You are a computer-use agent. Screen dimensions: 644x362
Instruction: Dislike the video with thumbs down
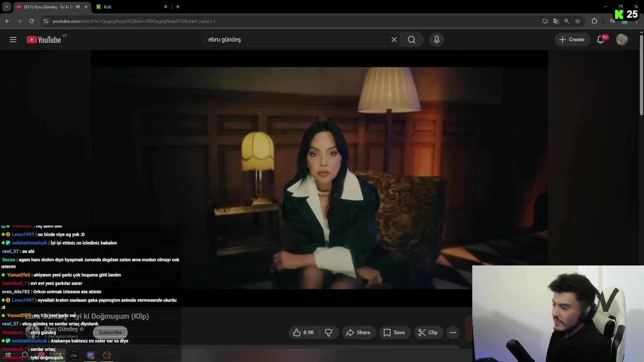[329, 332]
